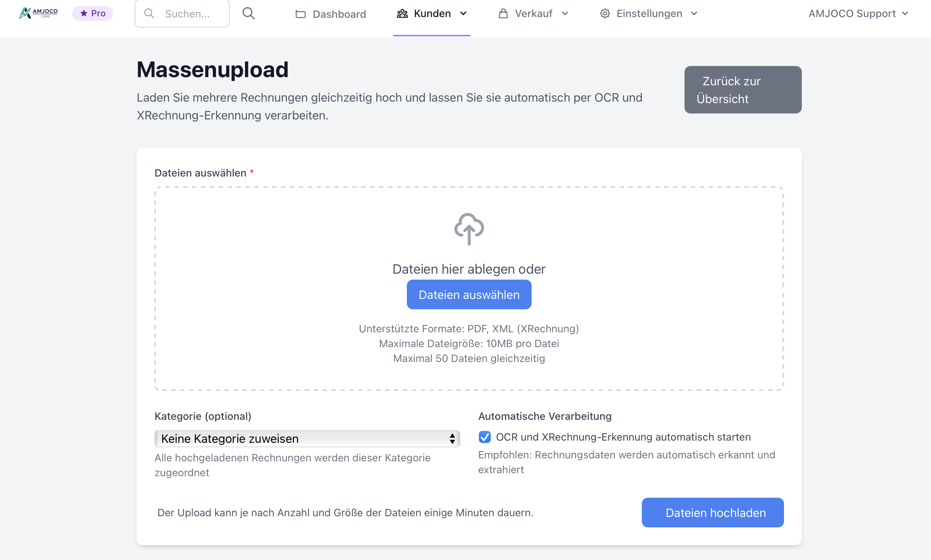Click the cloud upload icon
This screenshot has height=560, width=931.
pyautogui.click(x=469, y=229)
